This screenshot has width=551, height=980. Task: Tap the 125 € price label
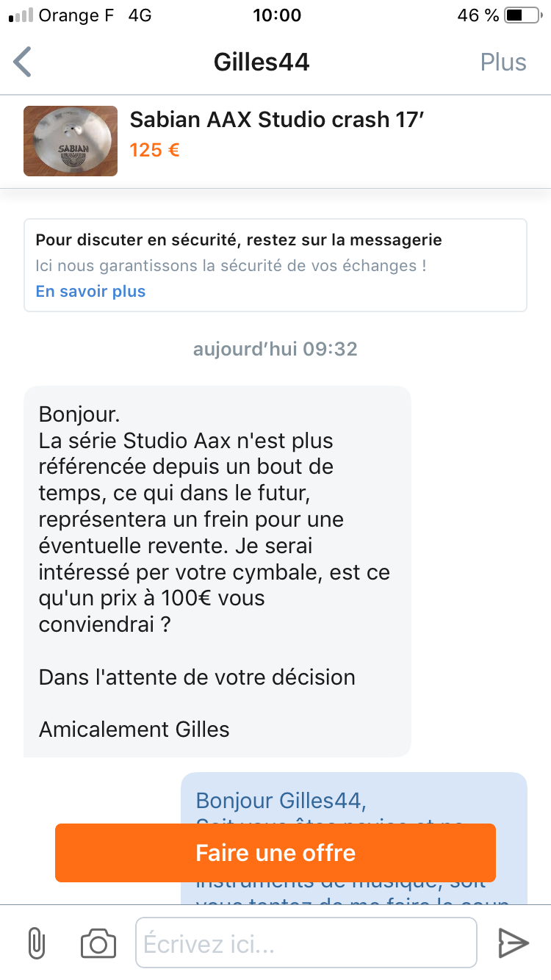point(155,151)
